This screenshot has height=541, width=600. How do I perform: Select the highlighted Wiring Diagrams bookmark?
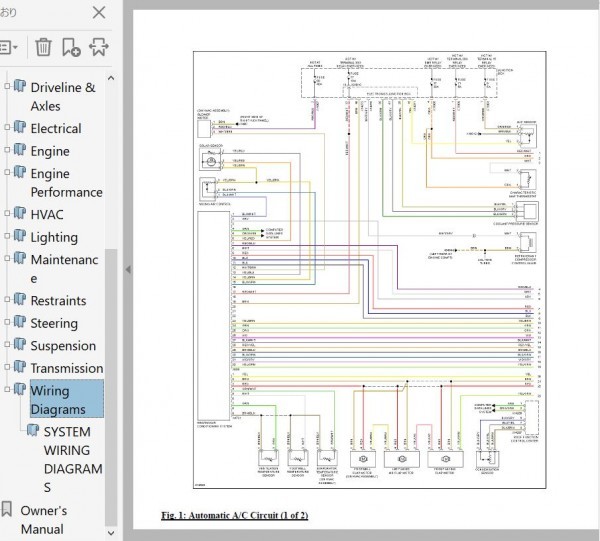[67, 399]
